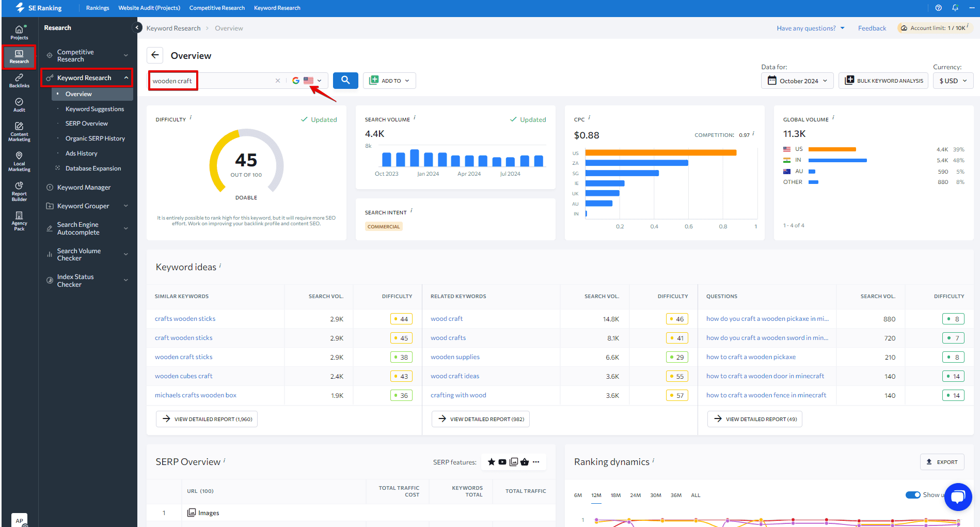
Task: Open Keyword Manager in sidebar
Action: (x=84, y=188)
